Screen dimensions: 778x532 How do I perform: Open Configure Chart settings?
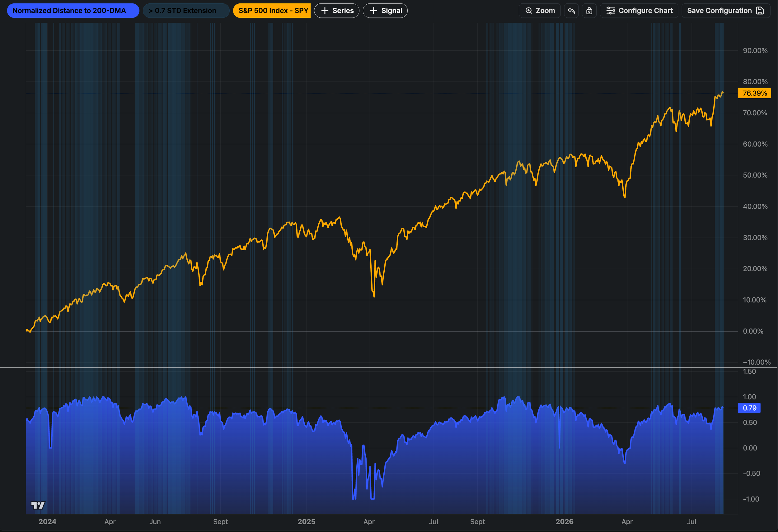coord(639,11)
